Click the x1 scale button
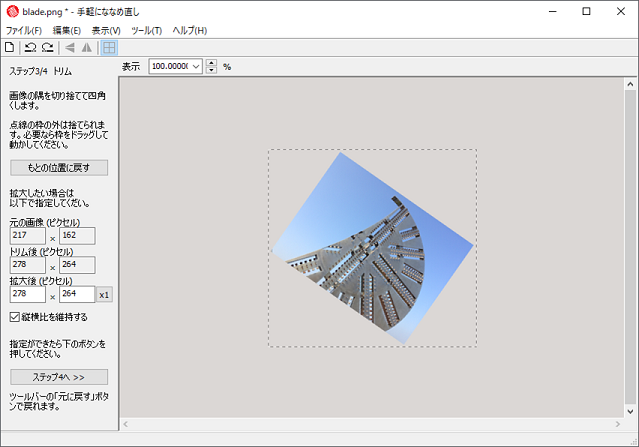Viewport: 639px width, 447px height. (104, 295)
